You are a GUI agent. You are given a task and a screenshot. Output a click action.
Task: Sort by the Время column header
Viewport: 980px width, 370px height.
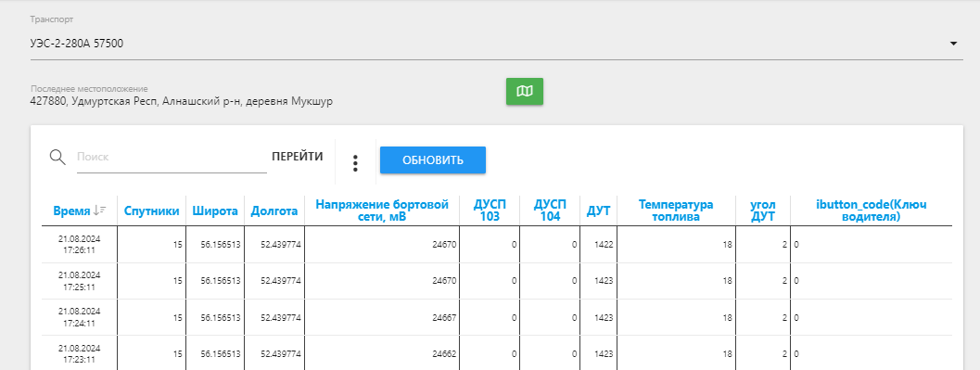(72, 211)
